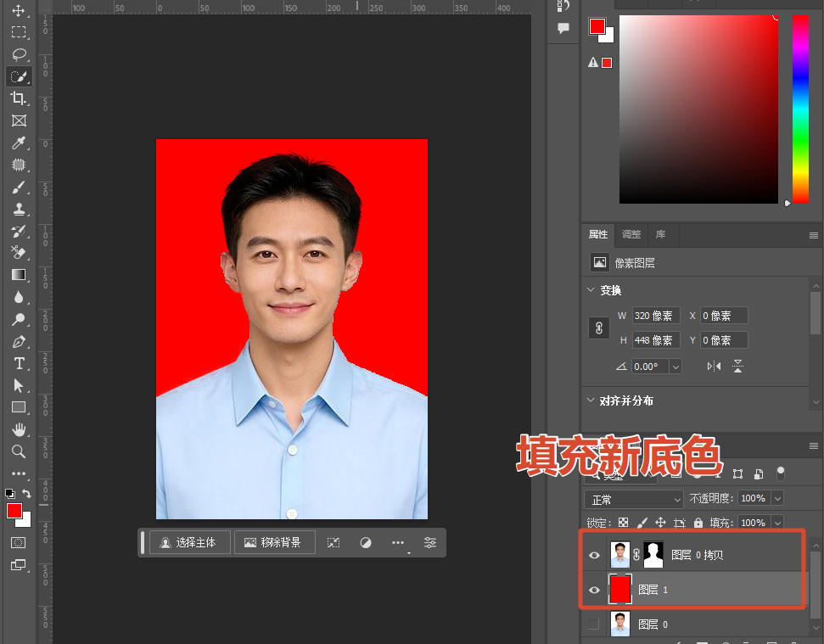Select the Eraser tool

[x=19, y=253]
